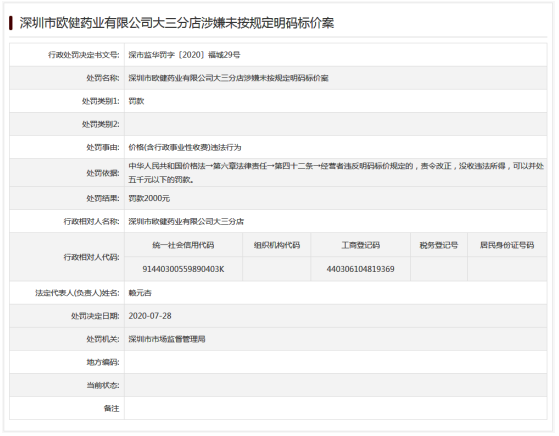Click the 居民身份证号码 column header
This screenshot has width=559, height=436.
pyautogui.click(x=507, y=245)
